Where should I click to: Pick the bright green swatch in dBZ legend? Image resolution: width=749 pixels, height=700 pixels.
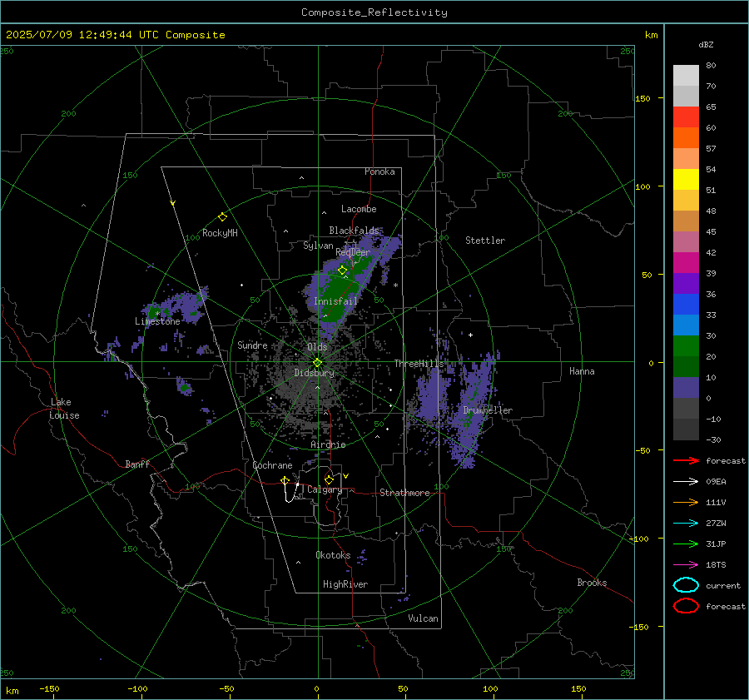tap(686, 346)
